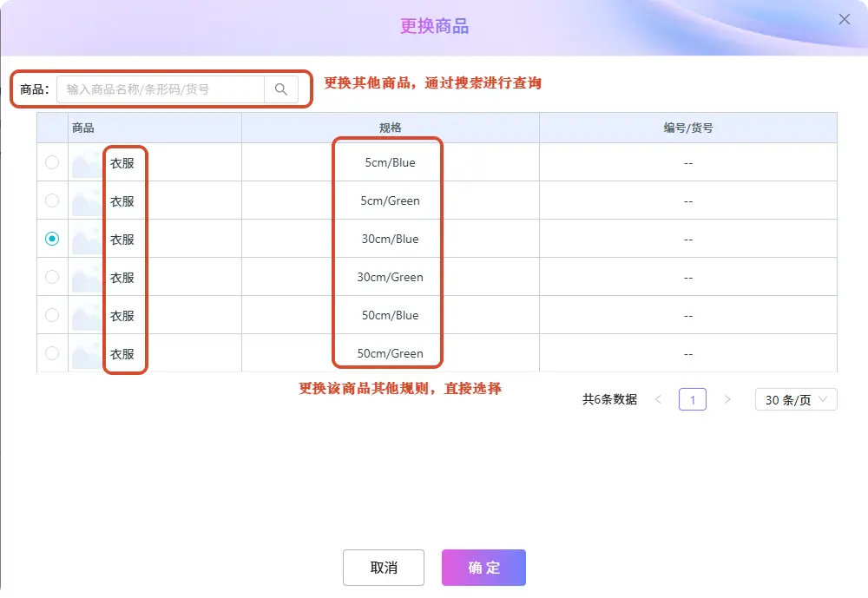Click the 取消 button
The width and height of the screenshot is (868, 598).
point(384,568)
